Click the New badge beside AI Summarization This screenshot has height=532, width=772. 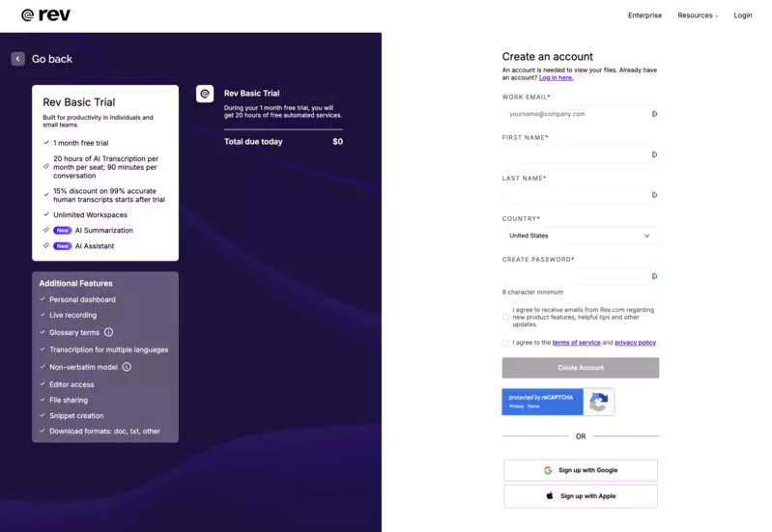[62, 231]
